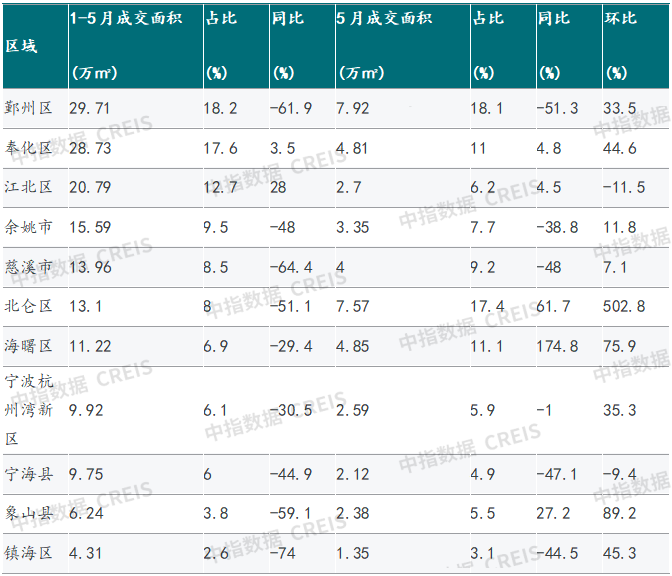Select the 北仑区 row label
The width and height of the screenshot is (672, 576).
click(28, 306)
